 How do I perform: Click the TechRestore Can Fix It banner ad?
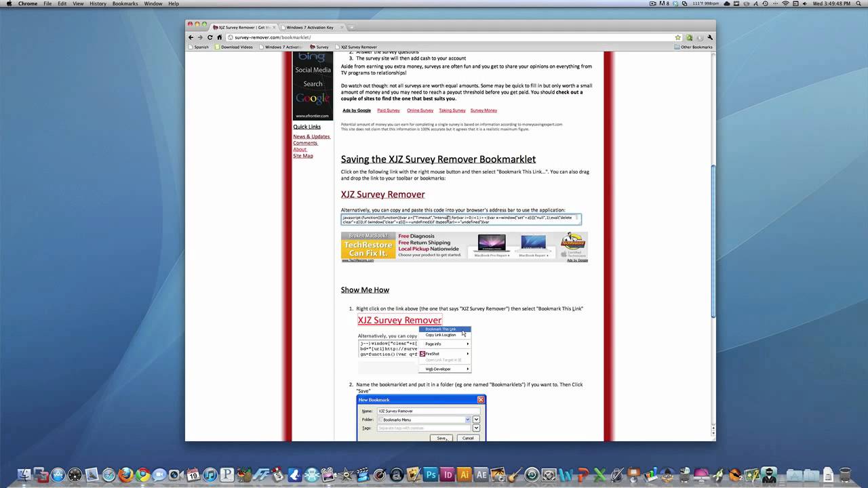tap(464, 247)
